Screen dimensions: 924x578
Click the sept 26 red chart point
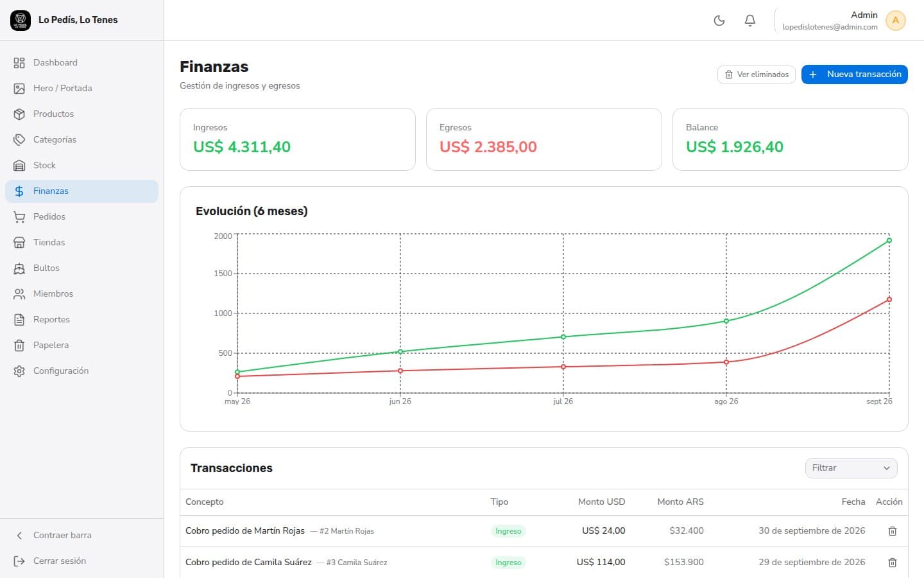[x=889, y=299]
